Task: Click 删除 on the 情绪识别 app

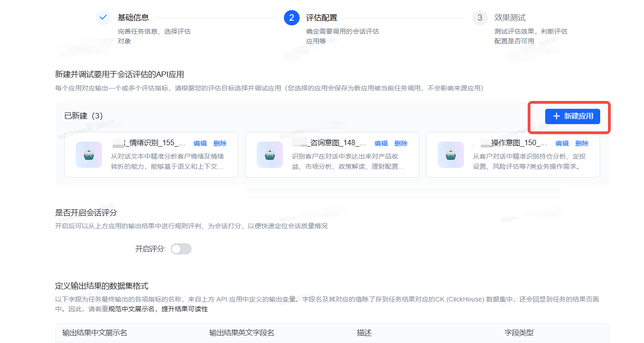Action: tap(220, 143)
